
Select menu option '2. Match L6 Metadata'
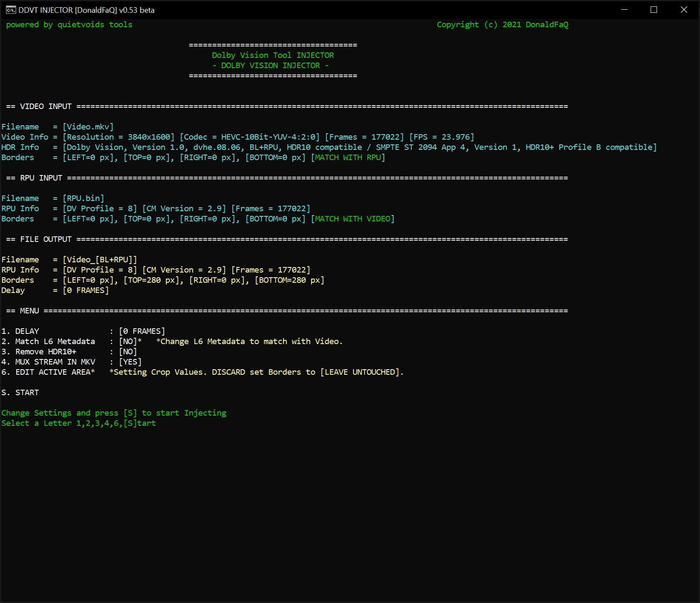click(x=48, y=342)
